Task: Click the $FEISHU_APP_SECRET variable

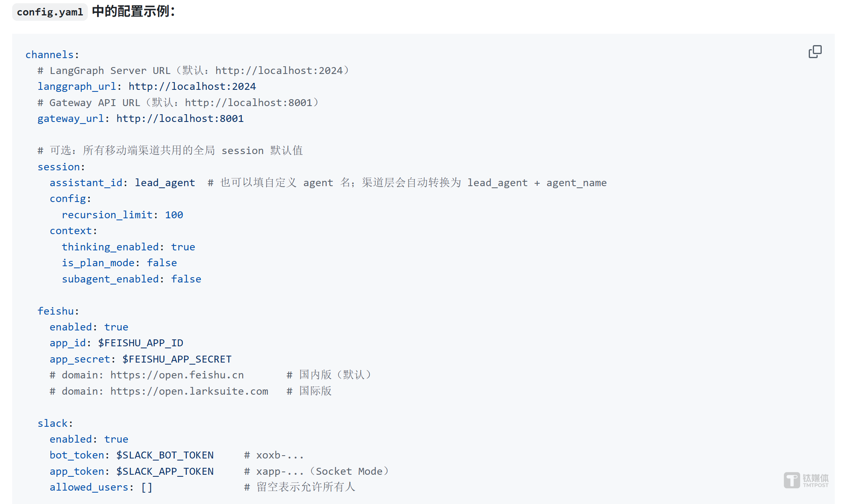Action: click(177, 359)
